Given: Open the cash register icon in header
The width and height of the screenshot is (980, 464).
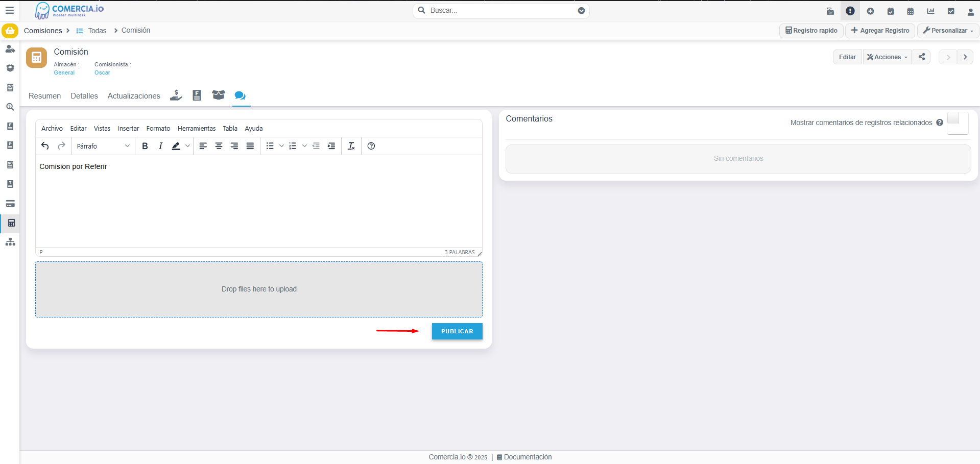Looking at the screenshot, I should pos(830,11).
